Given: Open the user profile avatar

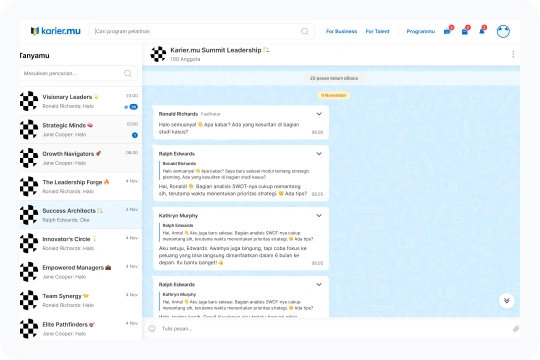Looking at the screenshot, I should pyautogui.click(x=503, y=31).
